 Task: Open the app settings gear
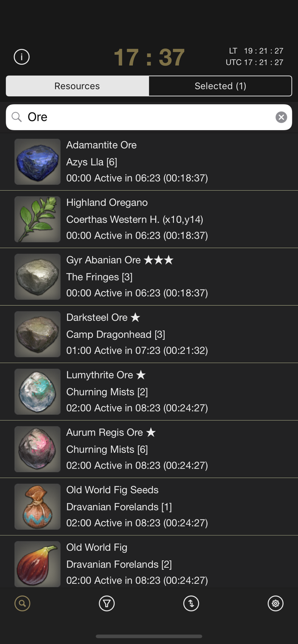tap(276, 603)
